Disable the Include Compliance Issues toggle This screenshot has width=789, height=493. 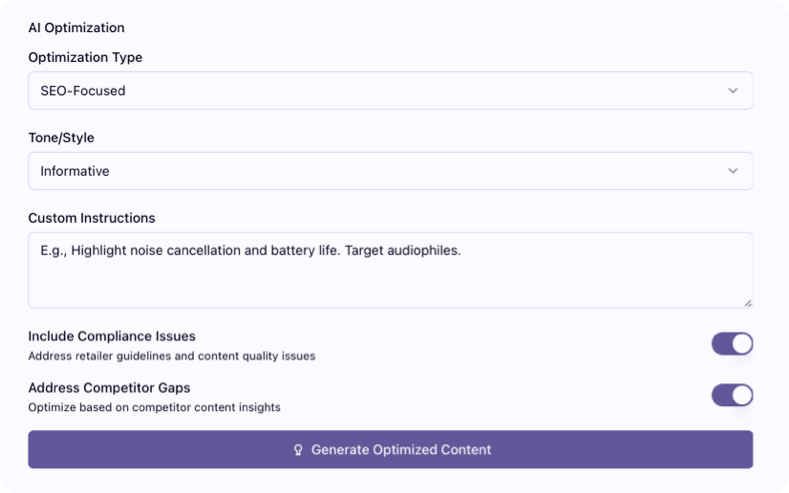(732, 344)
